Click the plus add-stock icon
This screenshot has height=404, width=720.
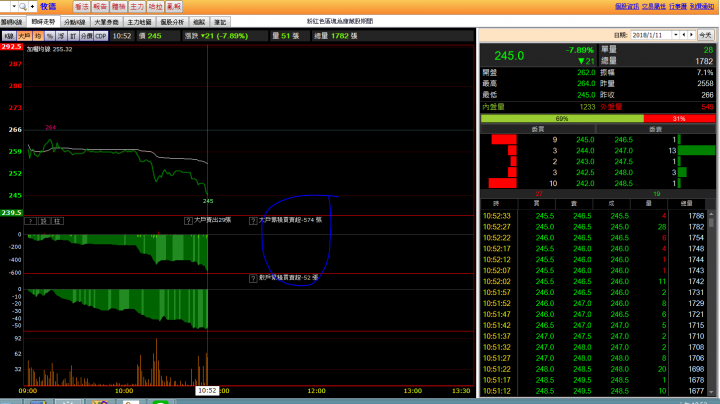33,6
